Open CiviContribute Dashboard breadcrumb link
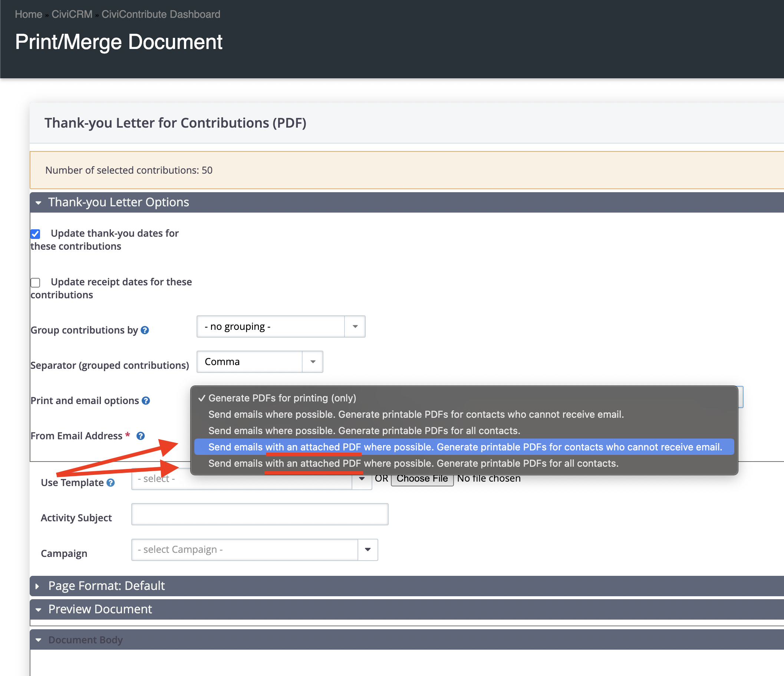 click(161, 14)
